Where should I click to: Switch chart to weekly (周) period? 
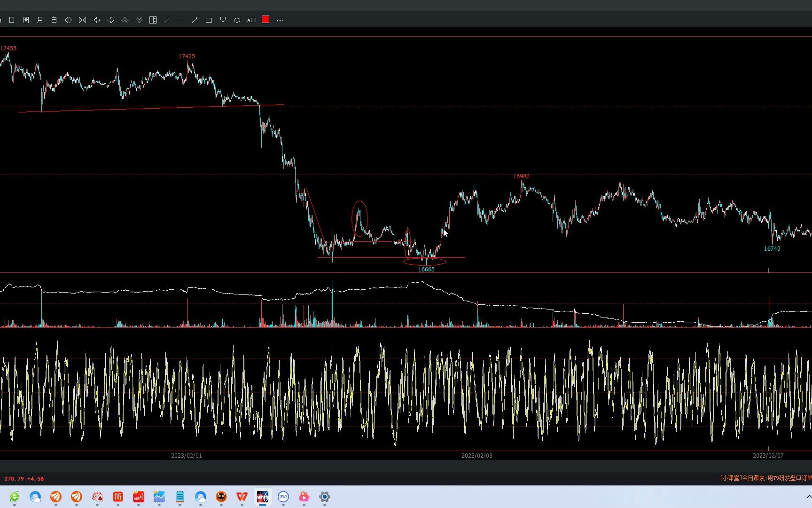pyautogui.click(x=26, y=20)
